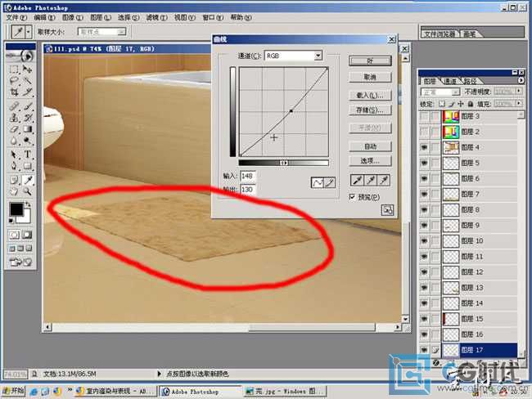Hide layer 8 with its eye icon
The height and width of the screenshot is (399, 532).
pyautogui.click(x=424, y=210)
